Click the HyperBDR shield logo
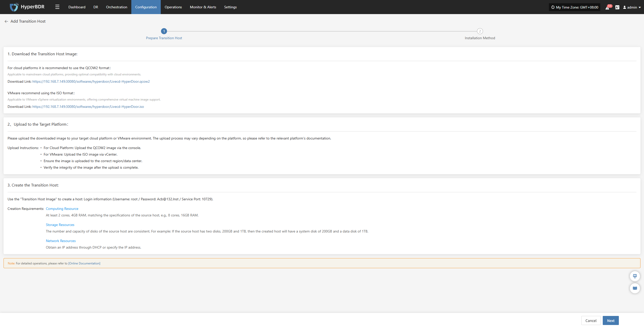This screenshot has height=328, width=644. [14, 7]
